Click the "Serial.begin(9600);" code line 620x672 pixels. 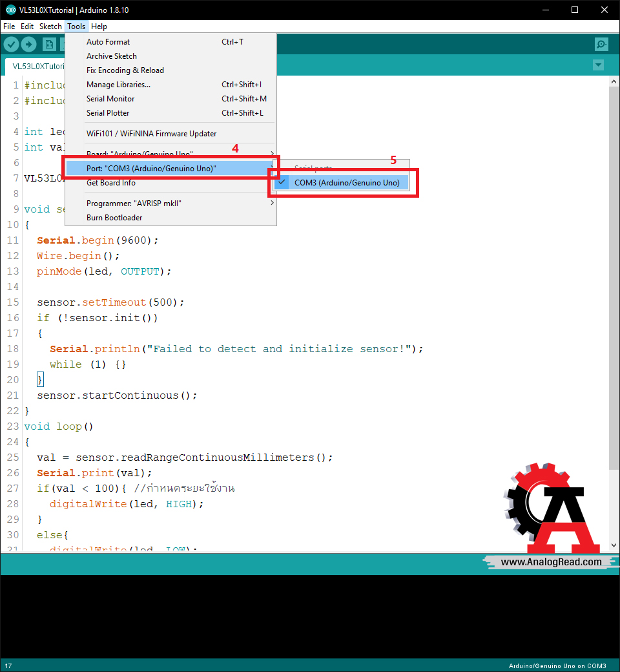pyautogui.click(x=98, y=240)
